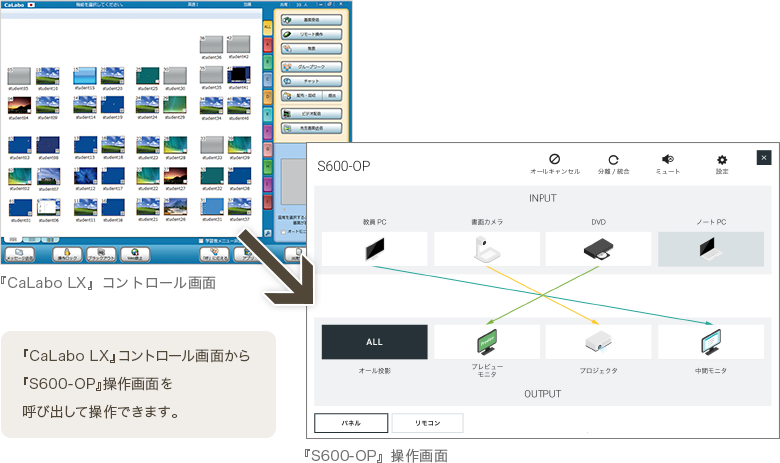This screenshot has height=463, width=780.
Task: Select the 書画カメラ input source
Action: [487, 249]
